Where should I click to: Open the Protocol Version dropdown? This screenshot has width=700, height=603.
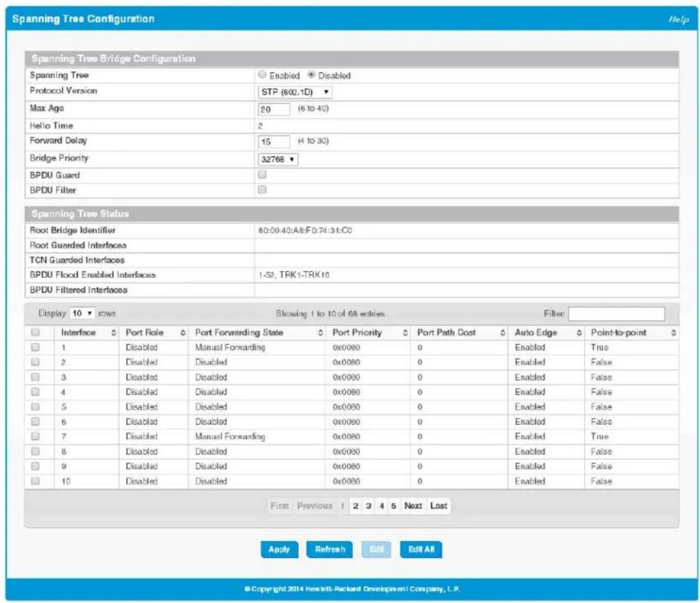point(295,92)
